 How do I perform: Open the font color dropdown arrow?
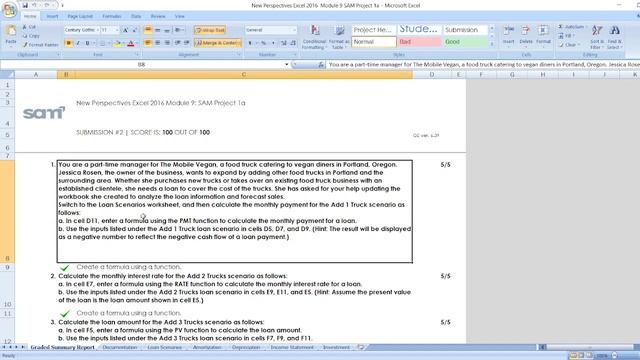136,43
